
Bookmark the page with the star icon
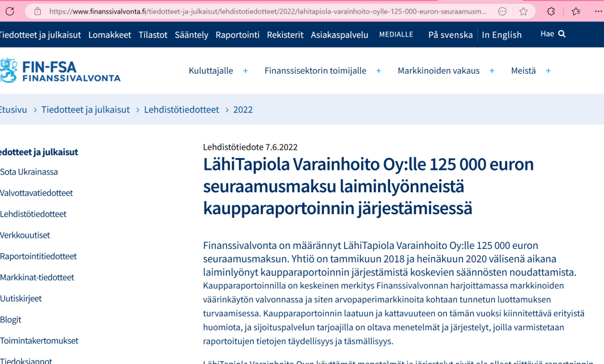[523, 12]
